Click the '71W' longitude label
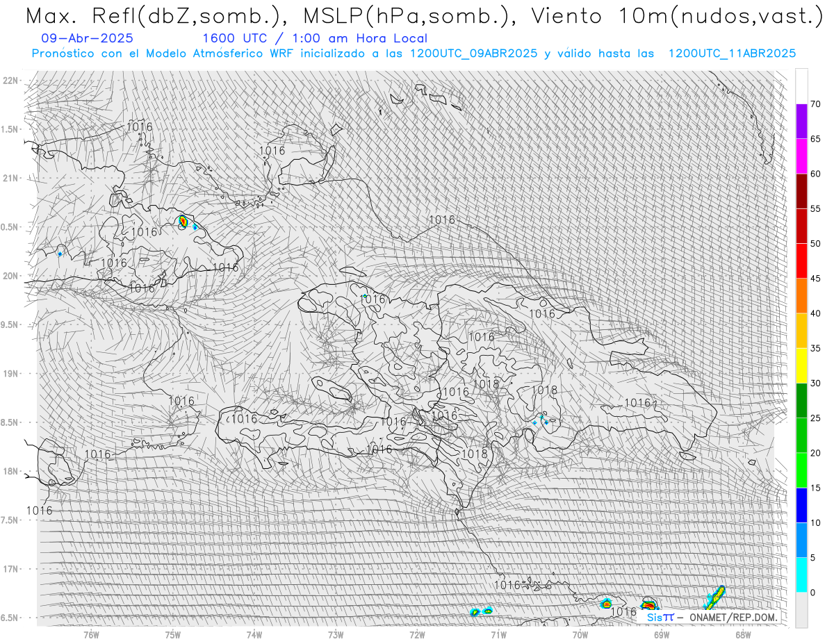834x644 pixels. click(x=498, y=634)
